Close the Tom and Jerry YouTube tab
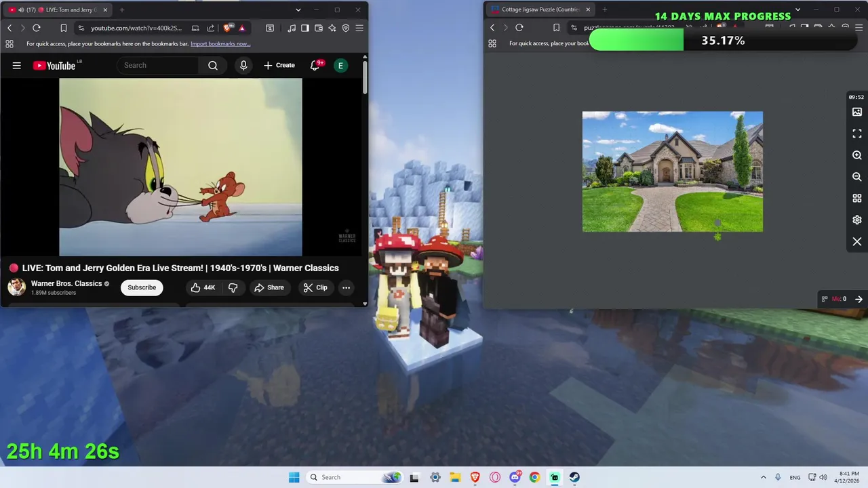 point(105,9)
